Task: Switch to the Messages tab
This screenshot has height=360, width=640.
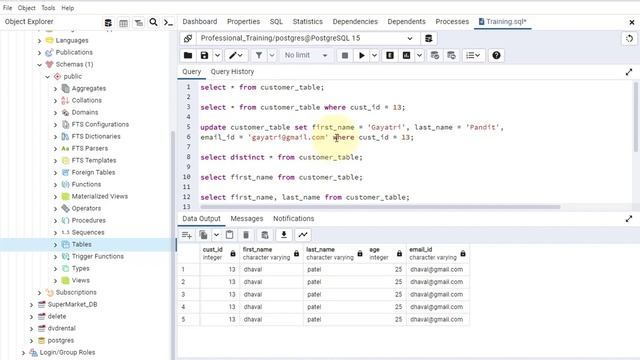Action: (247, 219)
